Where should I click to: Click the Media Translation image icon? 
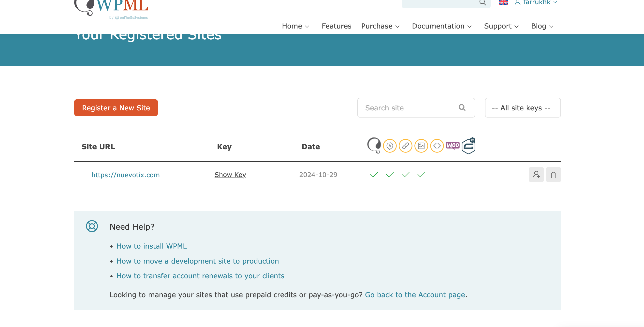click(x=421, y=146)
